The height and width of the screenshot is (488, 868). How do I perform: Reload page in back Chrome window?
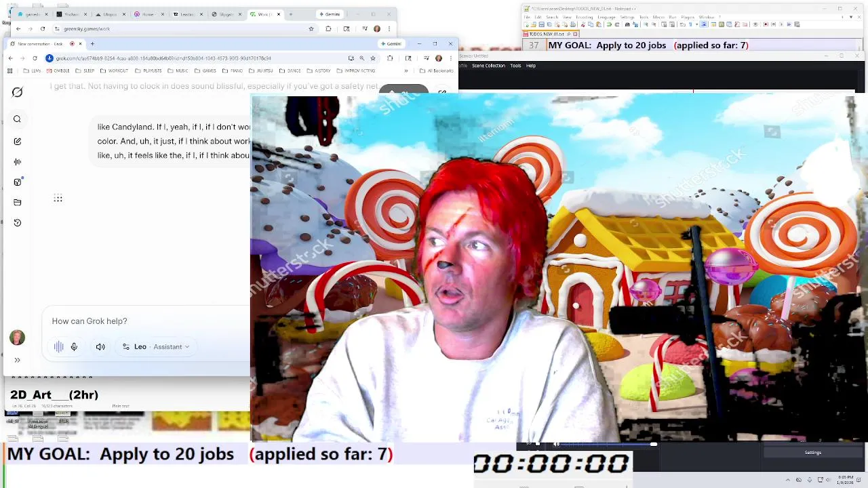tap(43, 29)
